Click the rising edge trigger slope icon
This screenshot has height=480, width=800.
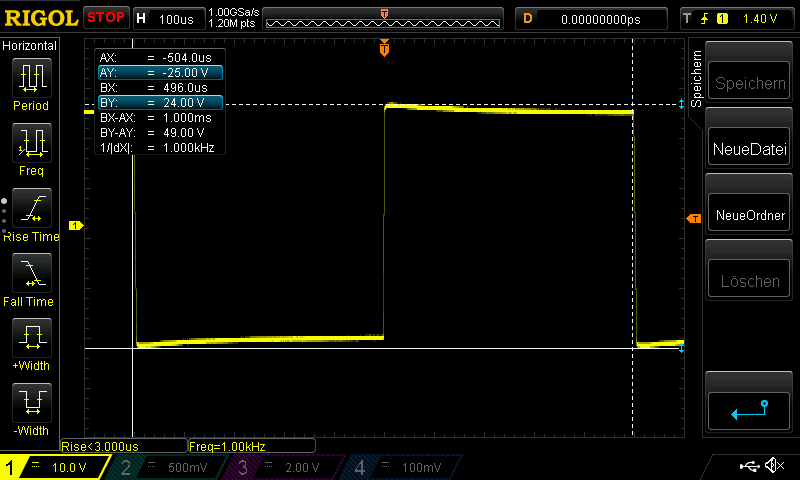(x=705, y=19)
